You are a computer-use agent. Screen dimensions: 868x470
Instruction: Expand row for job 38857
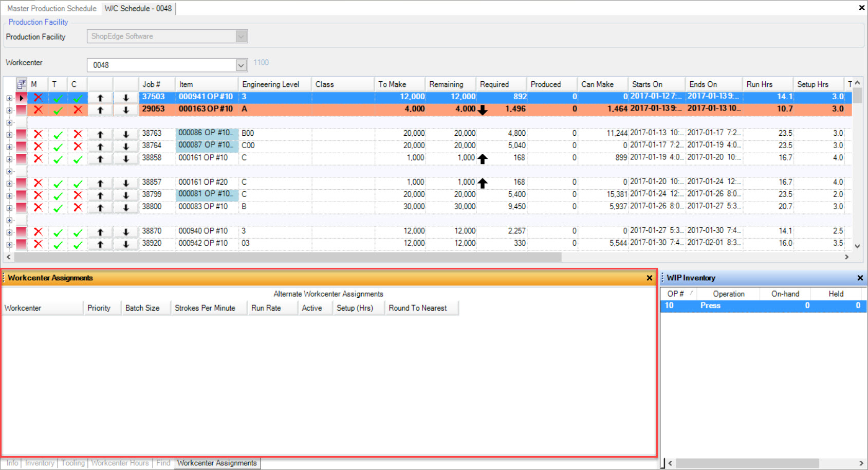(9, 184)
